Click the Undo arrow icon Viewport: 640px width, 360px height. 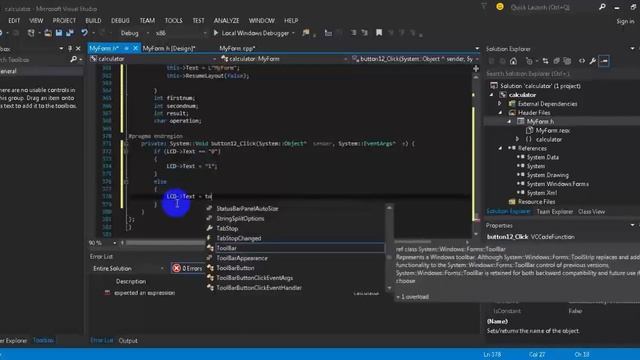click(x=84, y=33)
